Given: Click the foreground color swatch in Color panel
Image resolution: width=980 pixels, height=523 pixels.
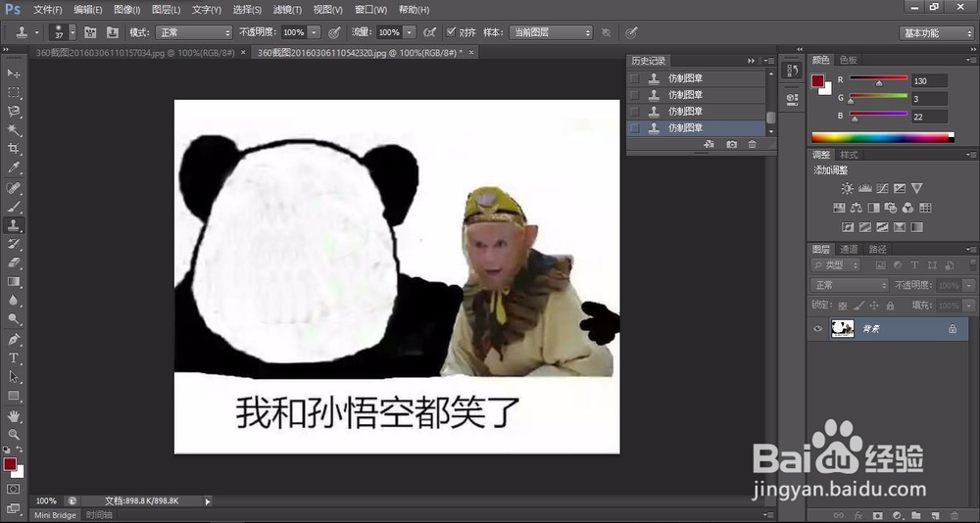Looking at the screenshot, I should pos(817,81).
